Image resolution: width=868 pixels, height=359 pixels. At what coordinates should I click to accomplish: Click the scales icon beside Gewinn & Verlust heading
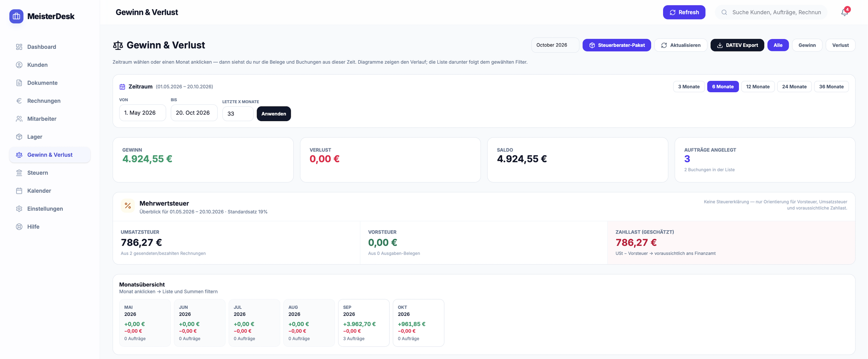tap(118, 45)
